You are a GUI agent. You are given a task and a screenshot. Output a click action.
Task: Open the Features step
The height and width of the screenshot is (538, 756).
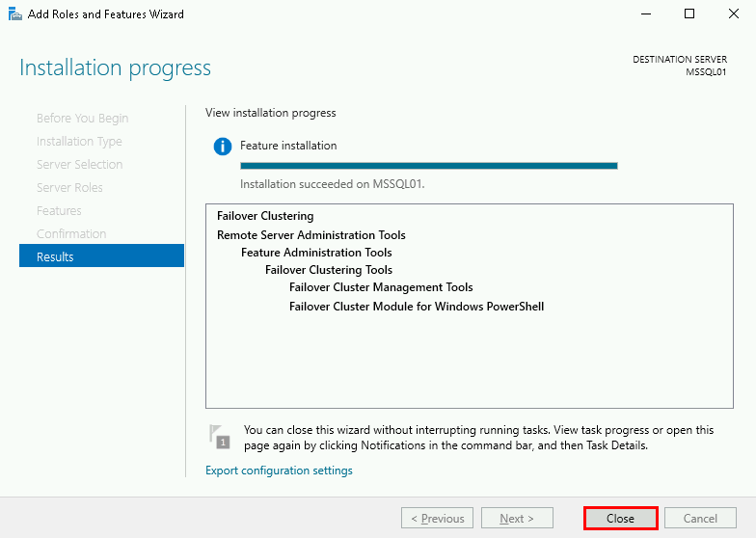pos(59,211)
